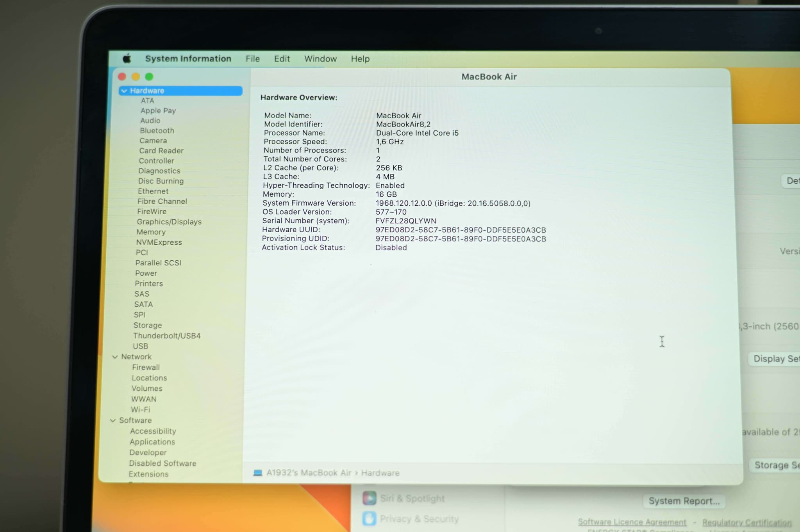
Task: Open Regulatory Certification link
Action: coord(747,522)
